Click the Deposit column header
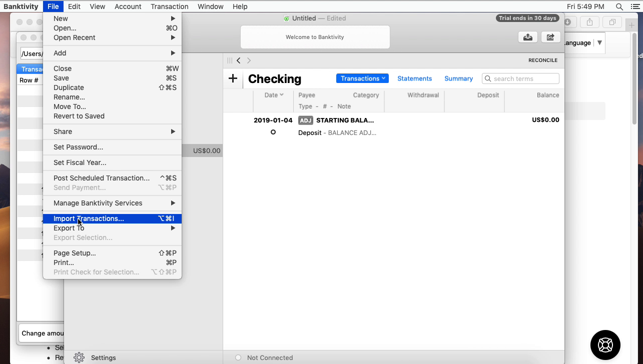The image size is (643, 364). click(488, 95)
